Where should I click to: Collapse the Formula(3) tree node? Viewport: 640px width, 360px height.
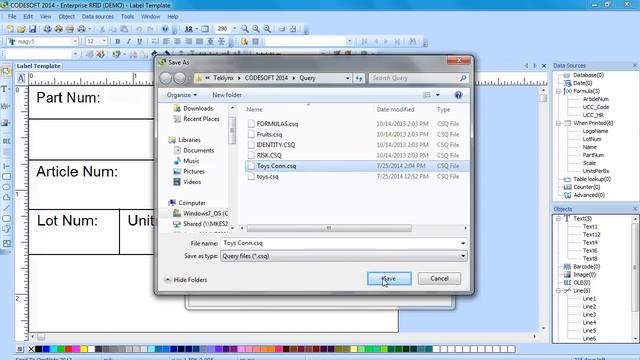(x=559, y=91)
